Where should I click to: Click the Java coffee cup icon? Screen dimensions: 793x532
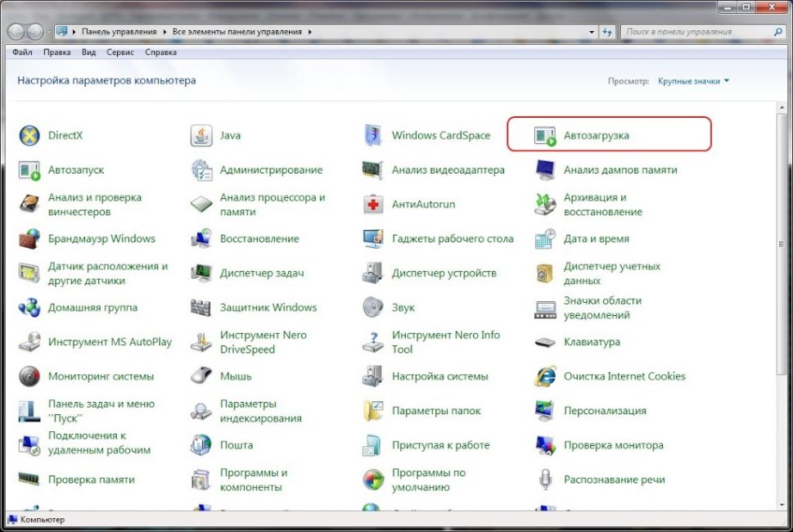[201, 136]
